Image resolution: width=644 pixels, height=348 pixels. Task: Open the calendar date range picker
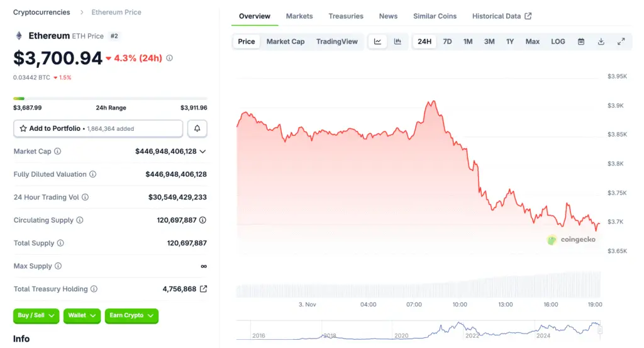click(x=581, y=42)
